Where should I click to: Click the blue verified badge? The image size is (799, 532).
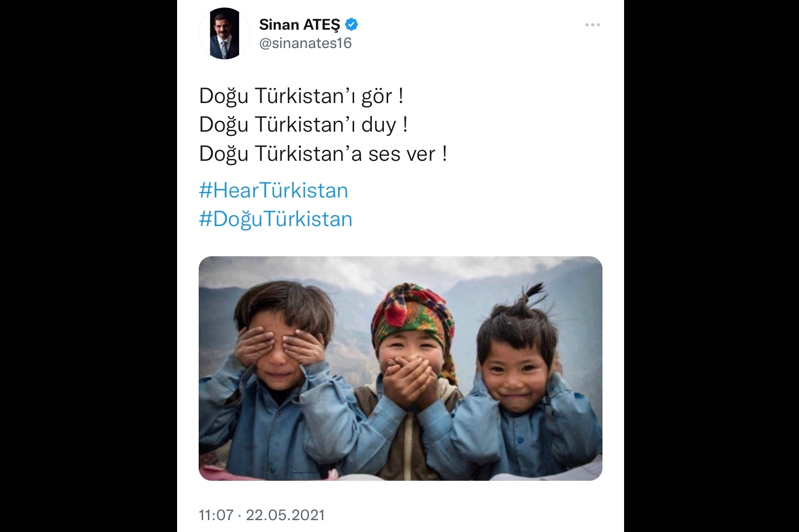click(352, 24)
